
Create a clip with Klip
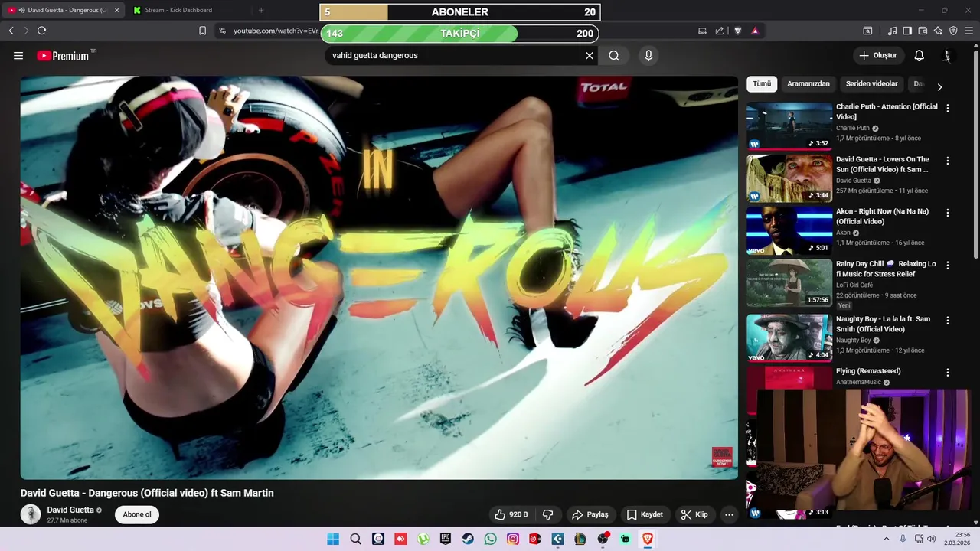(694, 514)
